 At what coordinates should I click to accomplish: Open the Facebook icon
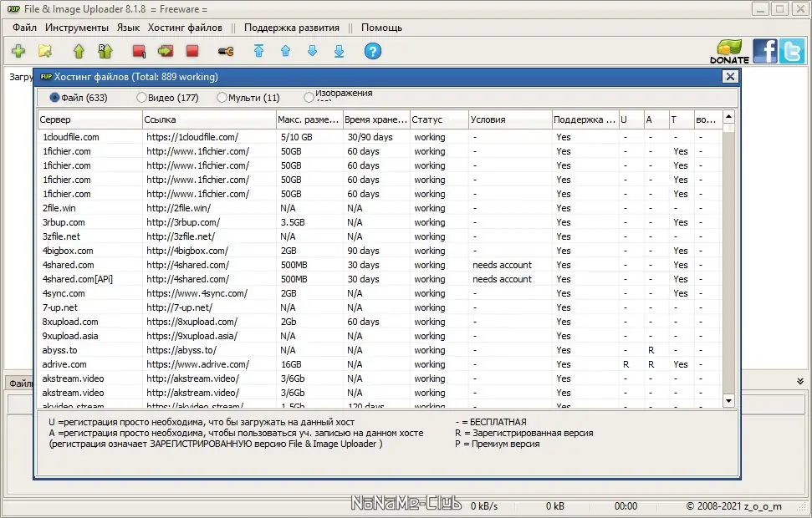pyautogui.click(x=765, y=51)
